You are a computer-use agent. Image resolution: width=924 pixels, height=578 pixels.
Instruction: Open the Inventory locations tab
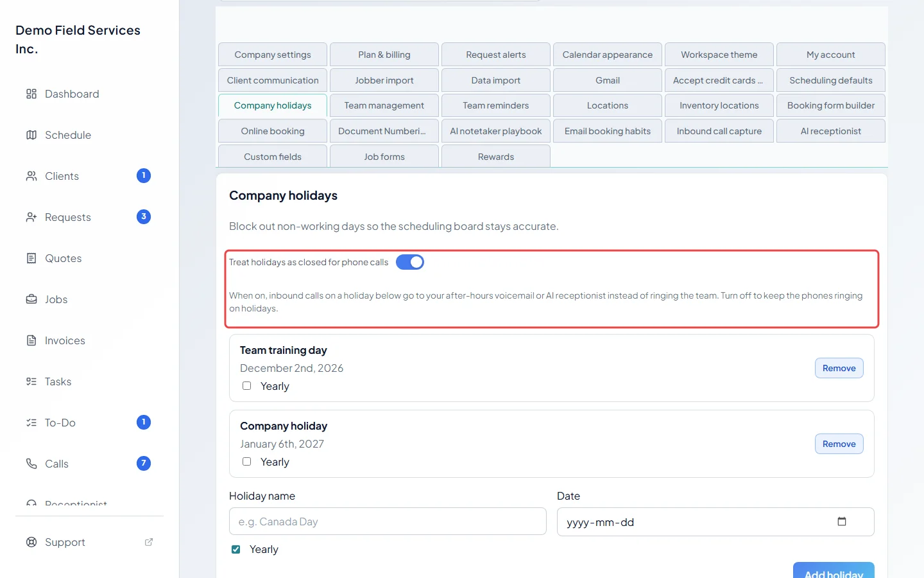719,105
